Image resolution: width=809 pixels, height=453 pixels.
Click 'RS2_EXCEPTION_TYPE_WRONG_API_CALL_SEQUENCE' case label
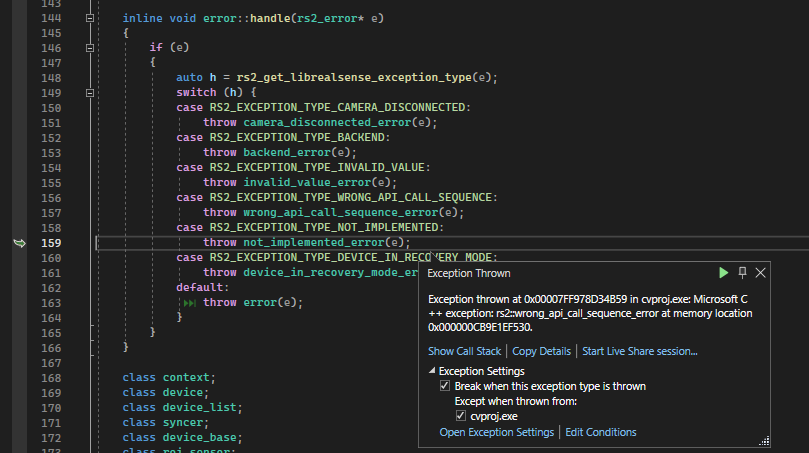point(350,198)
